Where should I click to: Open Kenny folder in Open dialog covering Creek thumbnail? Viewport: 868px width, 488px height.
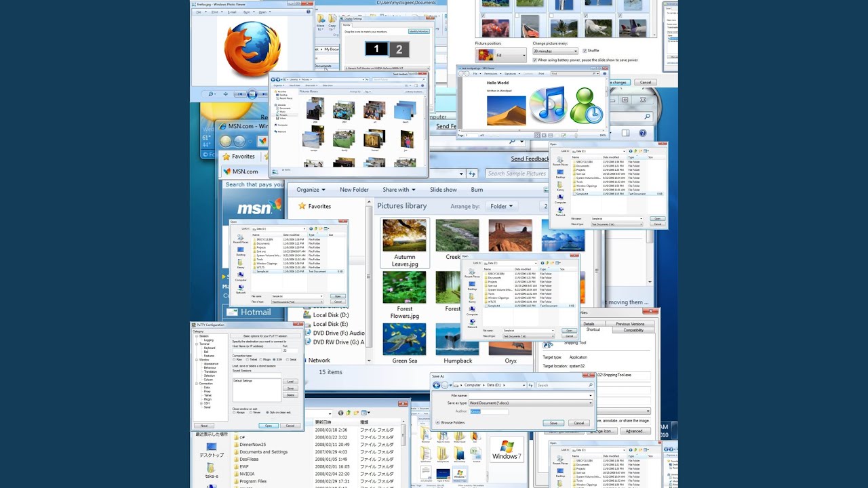pyautogui.click(x=472, y=299)
